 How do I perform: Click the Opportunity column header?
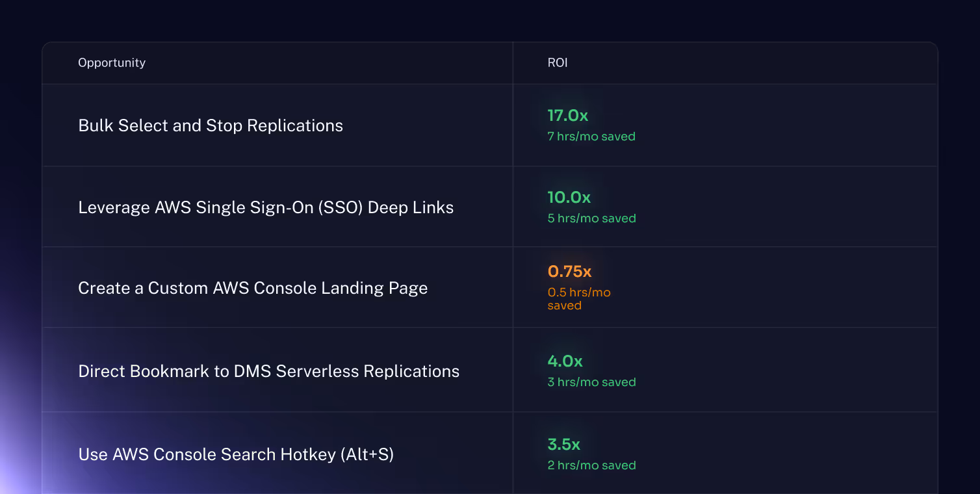pos(112,63)
